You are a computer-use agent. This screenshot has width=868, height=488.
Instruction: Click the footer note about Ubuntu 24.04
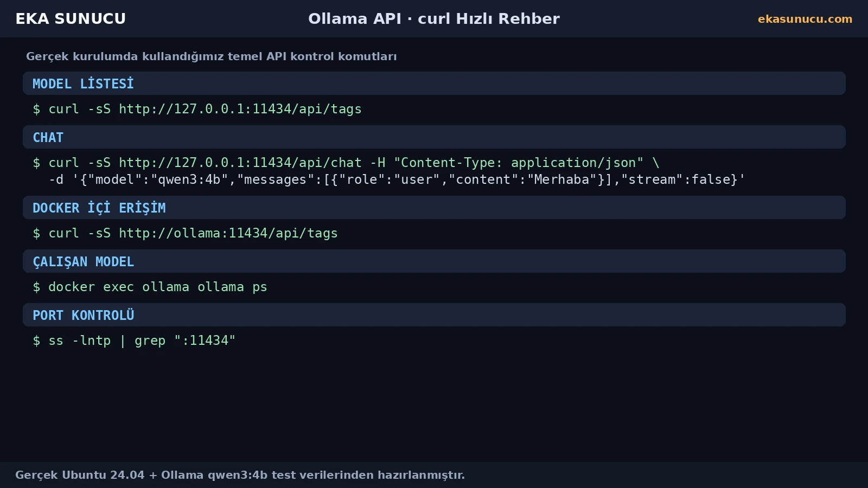tap(240, 475)
